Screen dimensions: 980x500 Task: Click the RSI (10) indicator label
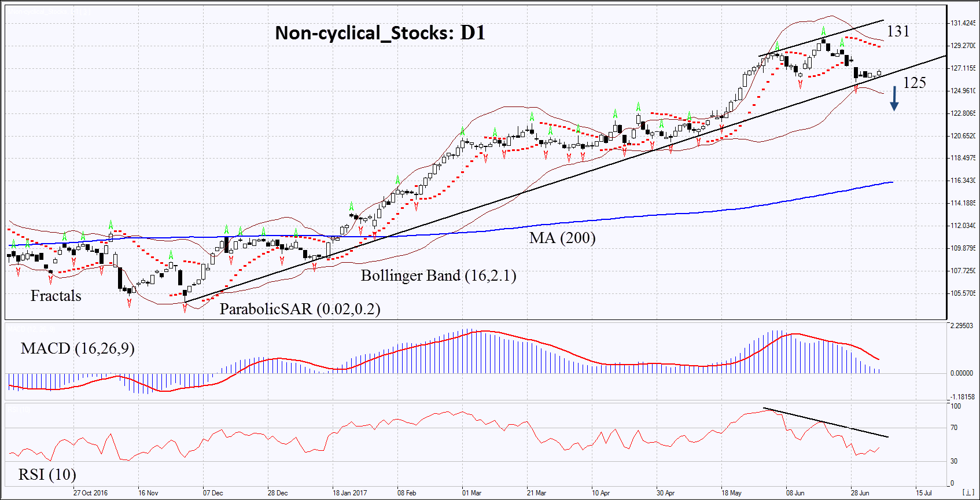[x=47, y=475]
